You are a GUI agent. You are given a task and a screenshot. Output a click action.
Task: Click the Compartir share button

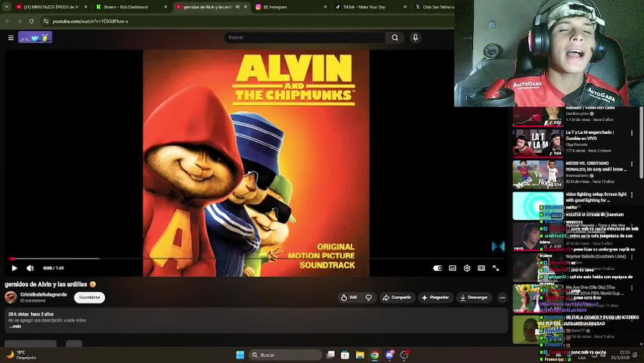(397, 297)
